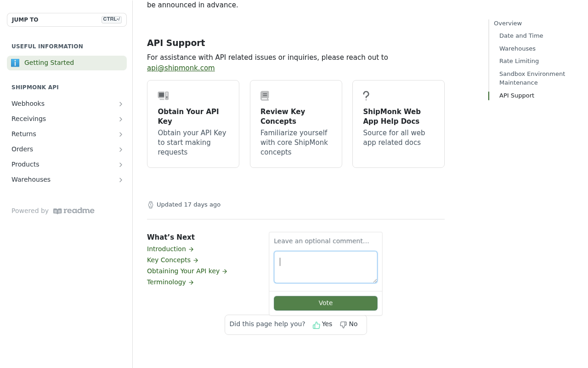Email api@shipmonk.com link

point(181,68)
